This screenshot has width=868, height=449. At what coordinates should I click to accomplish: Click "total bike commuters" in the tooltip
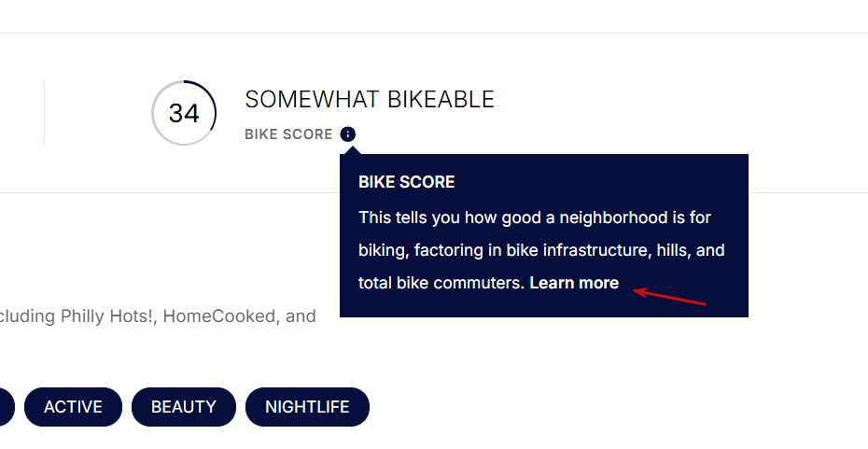(441, 283)
